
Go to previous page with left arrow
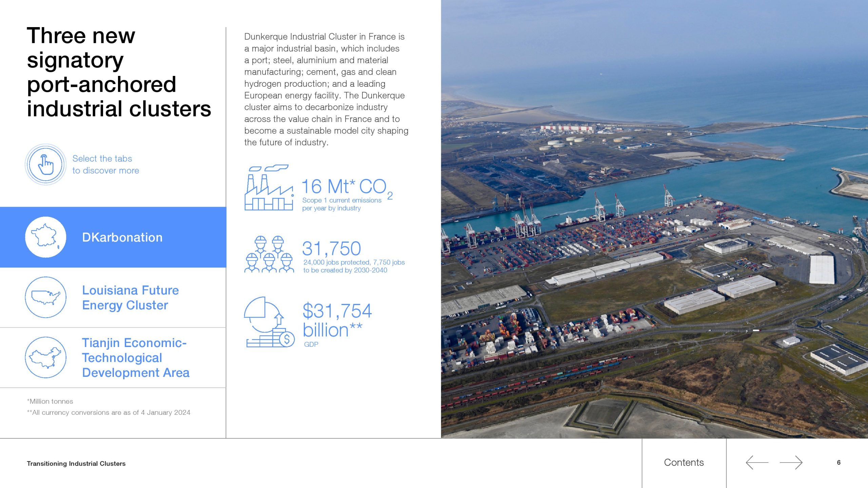coord(757,463)
